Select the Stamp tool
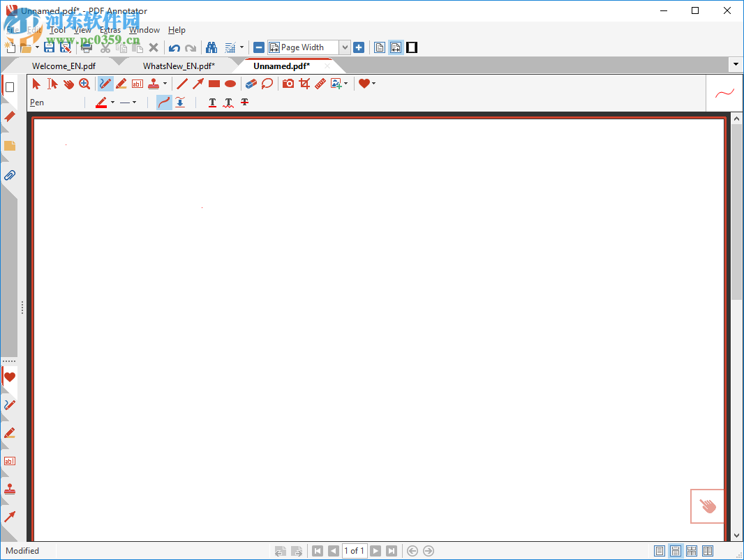This screenshot has height=560, width=744. pyautogui.click(x=152, y=83)
